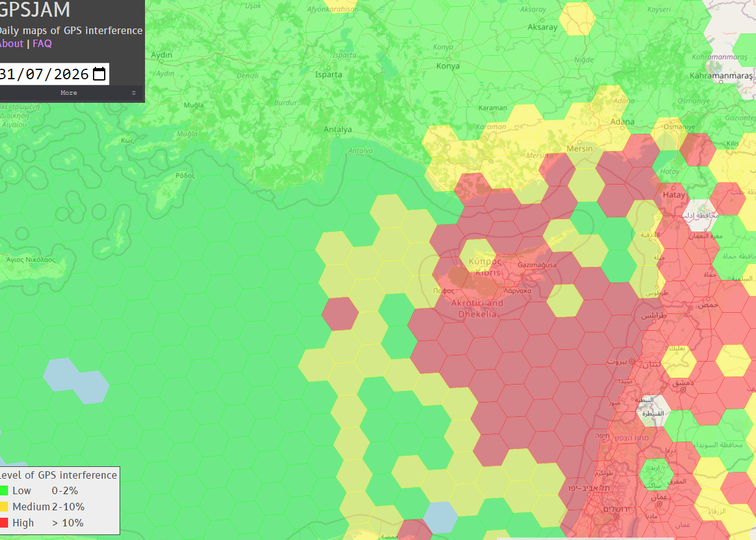Click the '0-2%' legend value
This screenshot has width=756, height=540.
65,490
